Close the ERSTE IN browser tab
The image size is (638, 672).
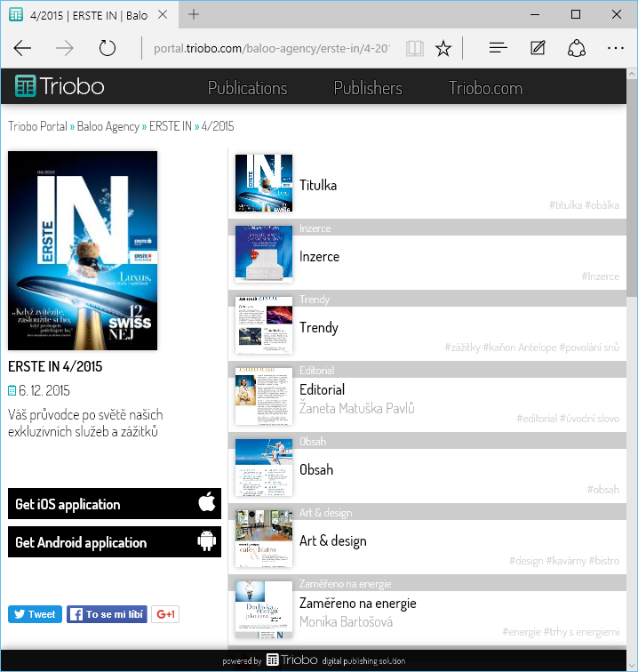(x=163, y=14)
